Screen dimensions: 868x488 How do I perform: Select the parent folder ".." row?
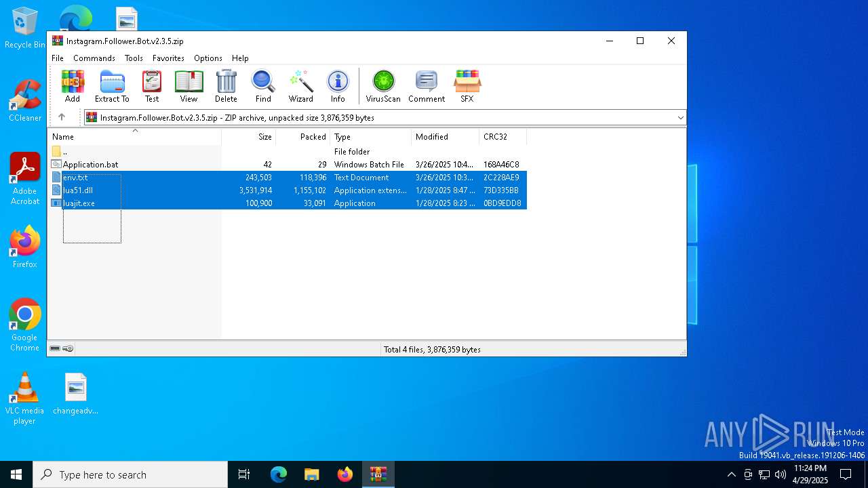[x=288, y=151]
